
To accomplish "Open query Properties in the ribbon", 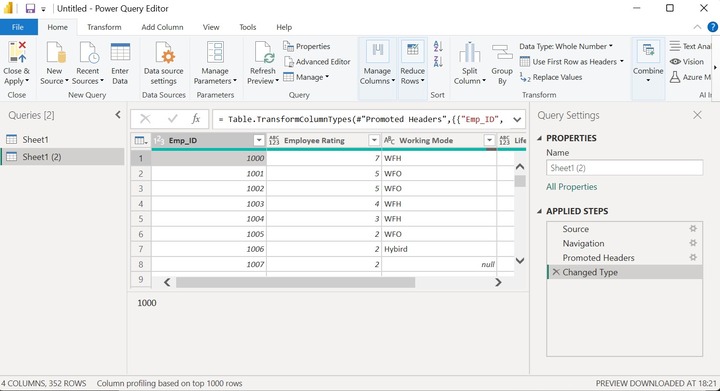I will tap(307, 46).
